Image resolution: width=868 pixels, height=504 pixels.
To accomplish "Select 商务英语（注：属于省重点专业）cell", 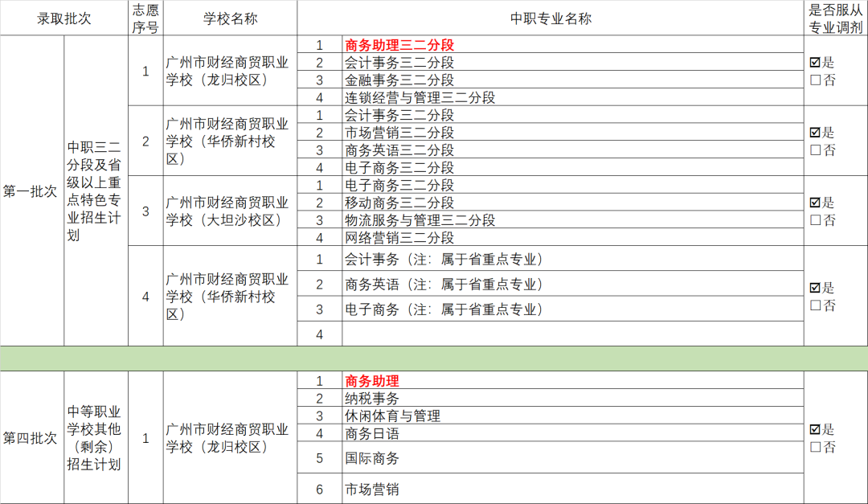I will (444, 285).
